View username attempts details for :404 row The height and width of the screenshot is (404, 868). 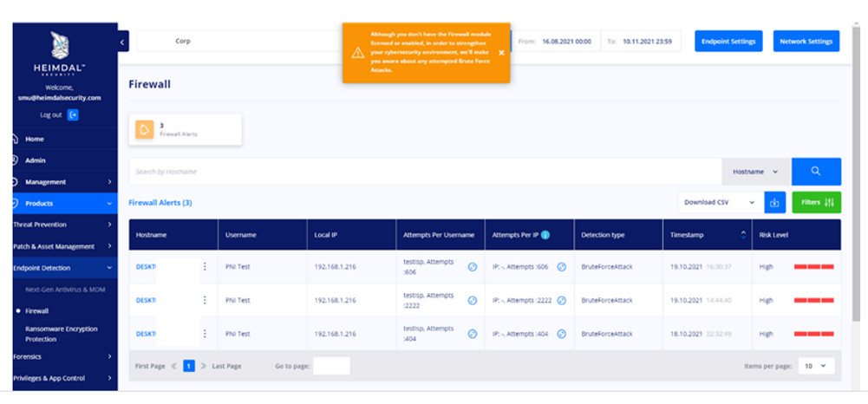click(x=473, y=335)
